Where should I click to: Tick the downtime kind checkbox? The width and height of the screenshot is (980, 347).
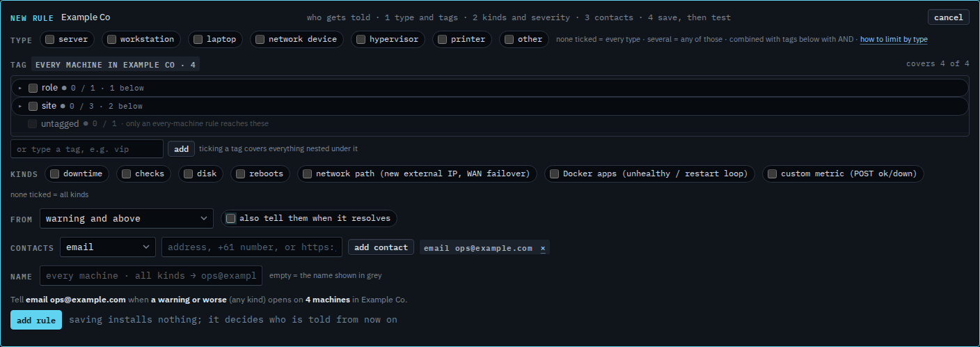pos(54,173)
